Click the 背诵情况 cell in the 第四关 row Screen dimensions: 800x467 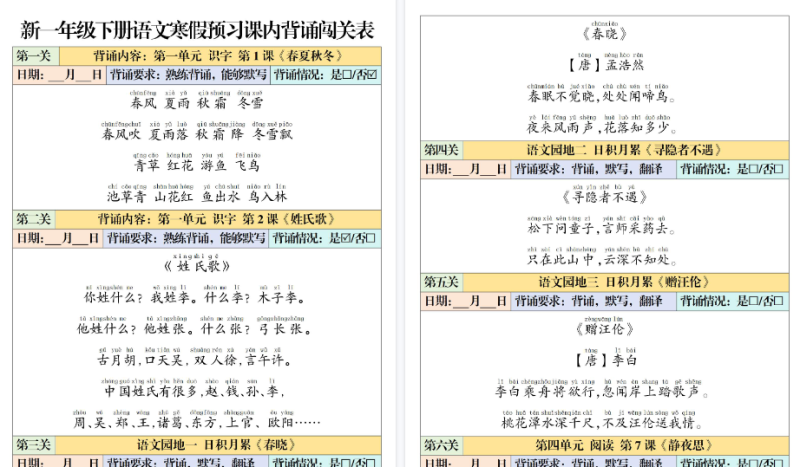[733, 169]
